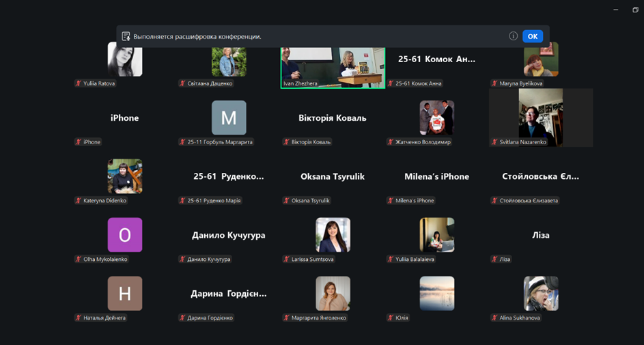This screenshot has height=345, width=644.
Task: Click muted mic icon beside Жатченко Володимир
Action: (x=391, y=142)
